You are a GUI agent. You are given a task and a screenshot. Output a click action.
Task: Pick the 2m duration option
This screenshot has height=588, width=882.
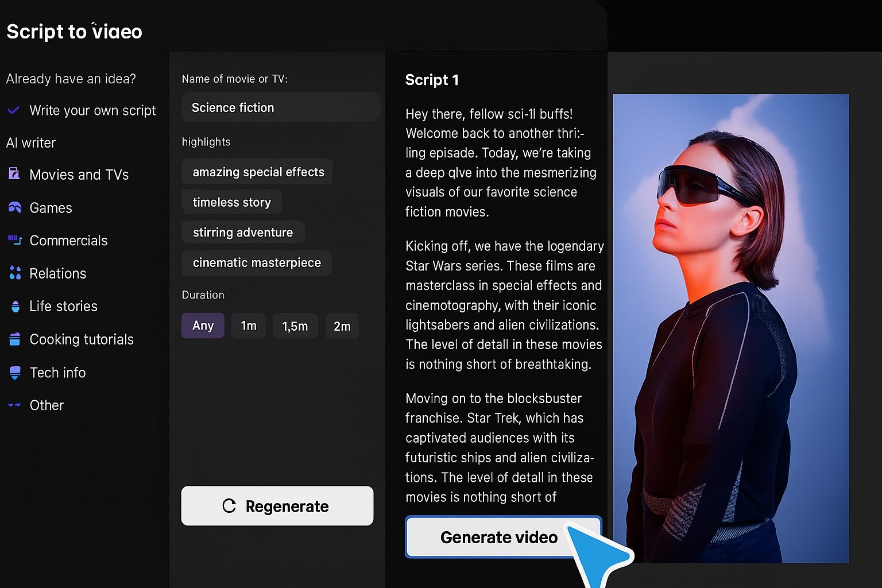[x=342, y=326]
